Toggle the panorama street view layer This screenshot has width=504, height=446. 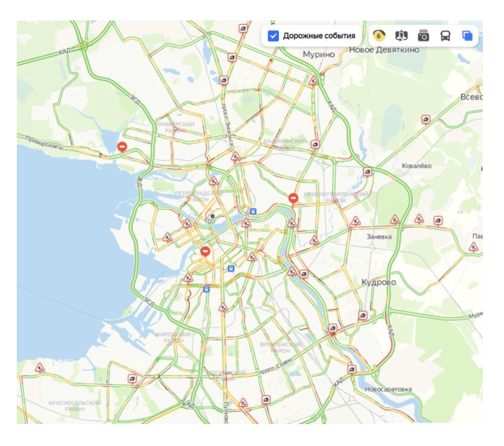(x=401, y=36)
